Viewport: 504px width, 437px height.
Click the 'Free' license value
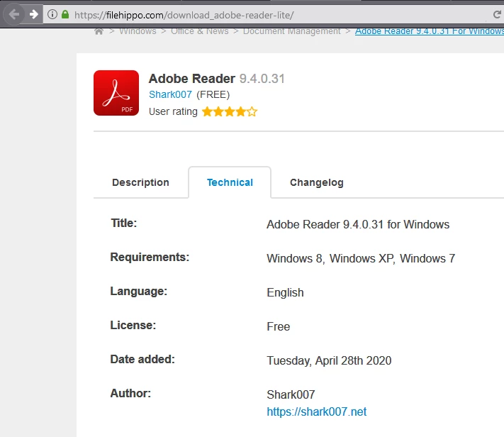pos(279,326)
